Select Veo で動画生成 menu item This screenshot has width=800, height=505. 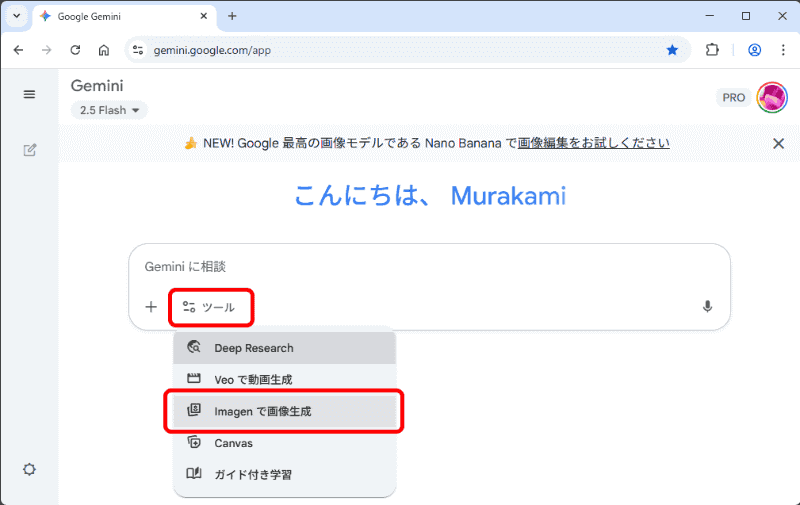coord(285,380)
